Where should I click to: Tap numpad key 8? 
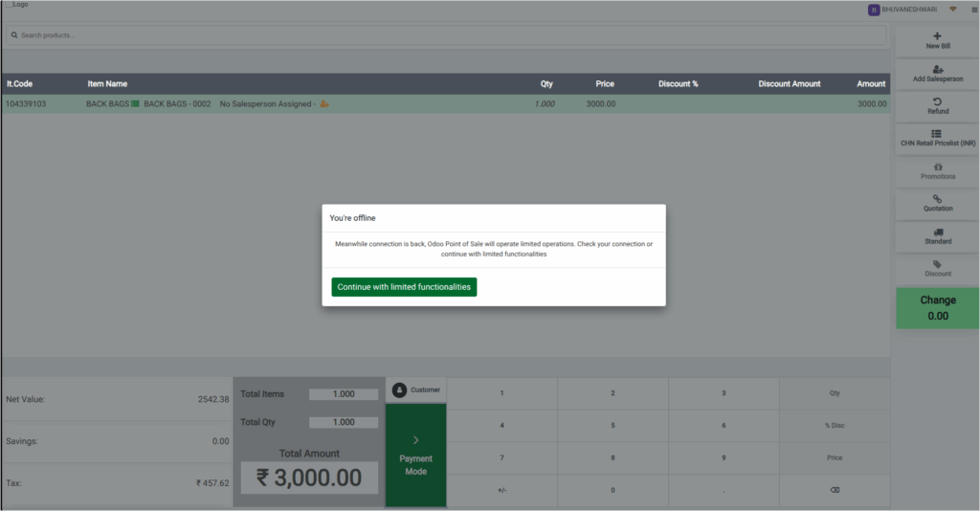tap(612, 458)
